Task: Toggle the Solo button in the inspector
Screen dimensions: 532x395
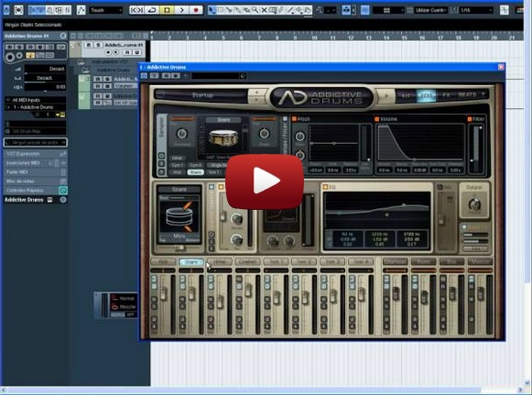Action: [x=19, y=47]
